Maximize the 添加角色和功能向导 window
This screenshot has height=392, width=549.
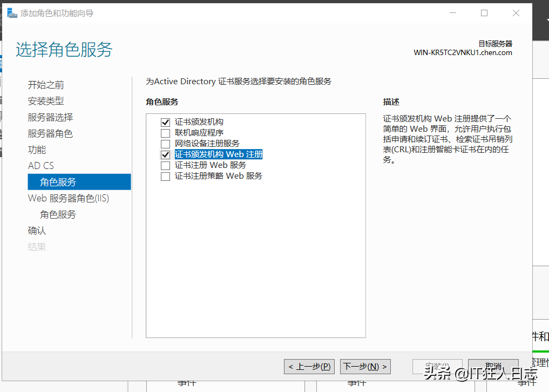click(x=484, y=13)
